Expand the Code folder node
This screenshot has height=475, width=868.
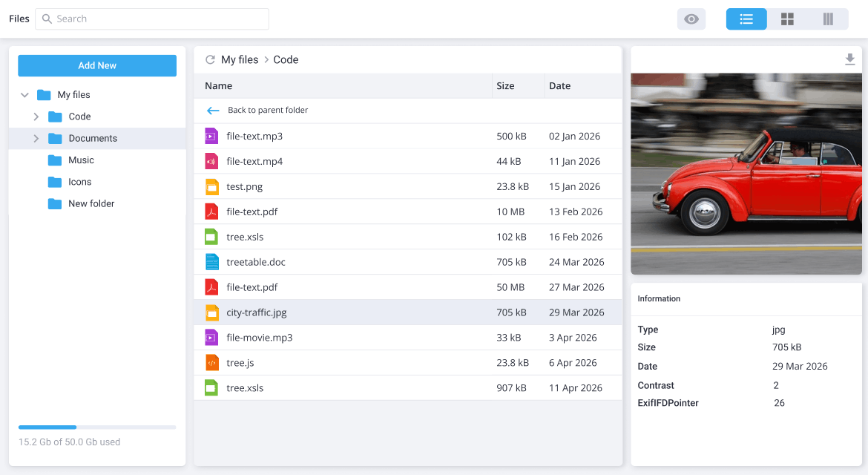[x=35, y=117]
